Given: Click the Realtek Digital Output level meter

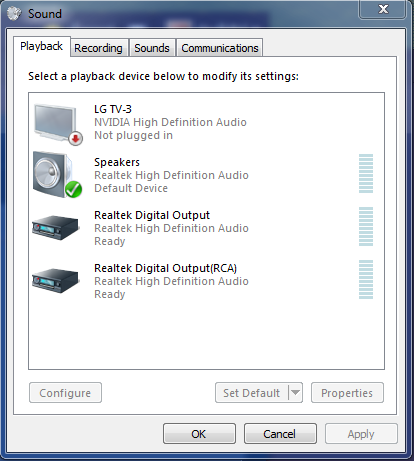Looking at the screenshot, I should (366, 226).
